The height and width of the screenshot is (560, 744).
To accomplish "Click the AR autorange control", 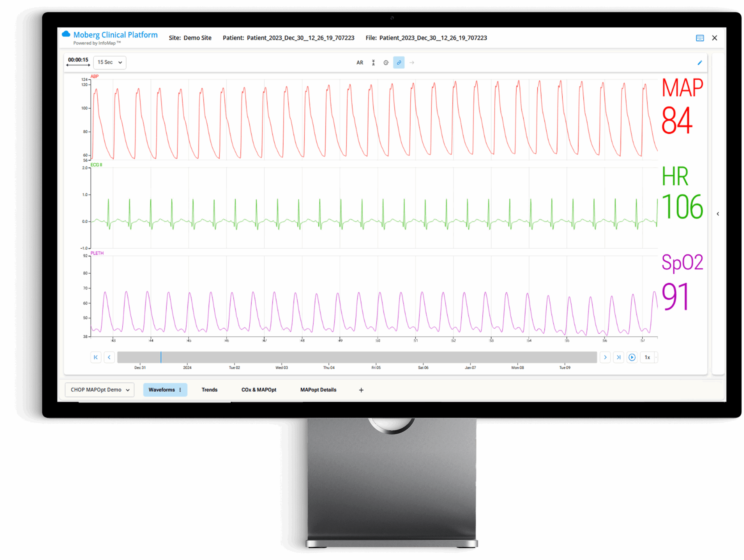I will [x=360, y=62].
